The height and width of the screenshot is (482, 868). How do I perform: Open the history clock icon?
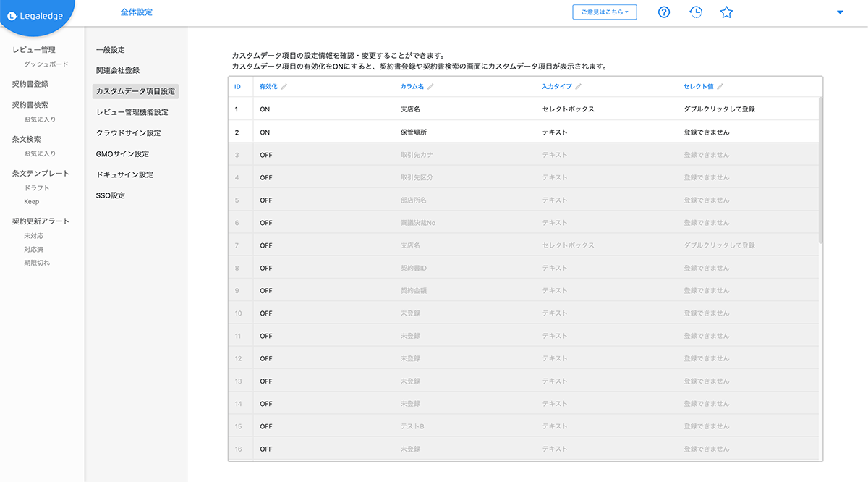tap(695, 12)
